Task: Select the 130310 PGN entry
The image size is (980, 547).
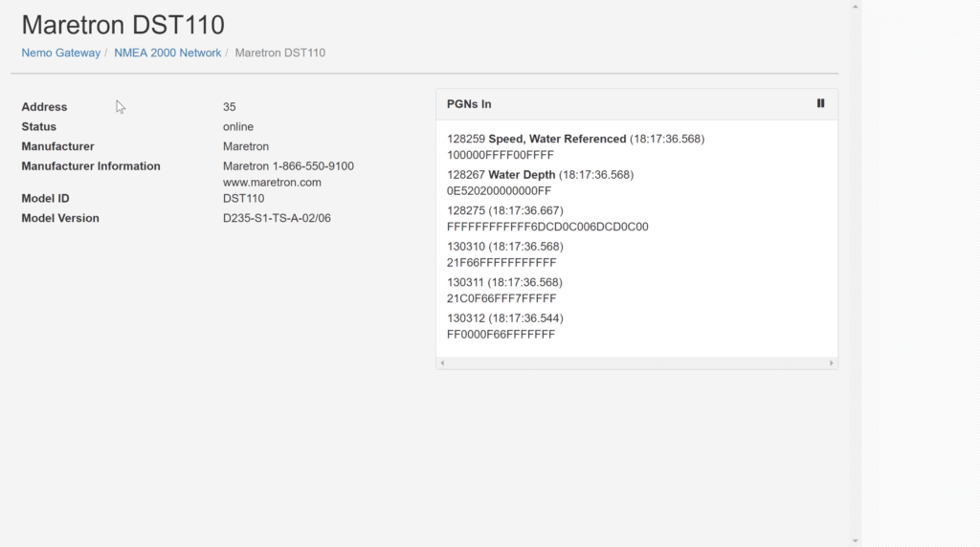Action: pos(505,254)
